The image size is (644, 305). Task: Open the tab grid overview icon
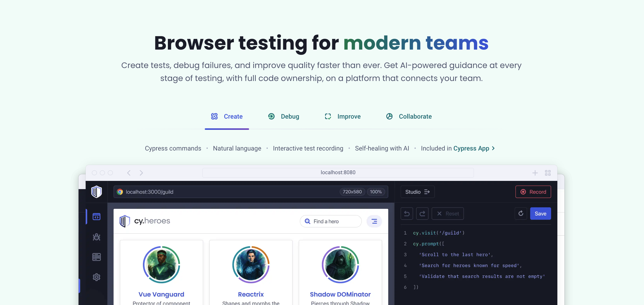point(548,173)
